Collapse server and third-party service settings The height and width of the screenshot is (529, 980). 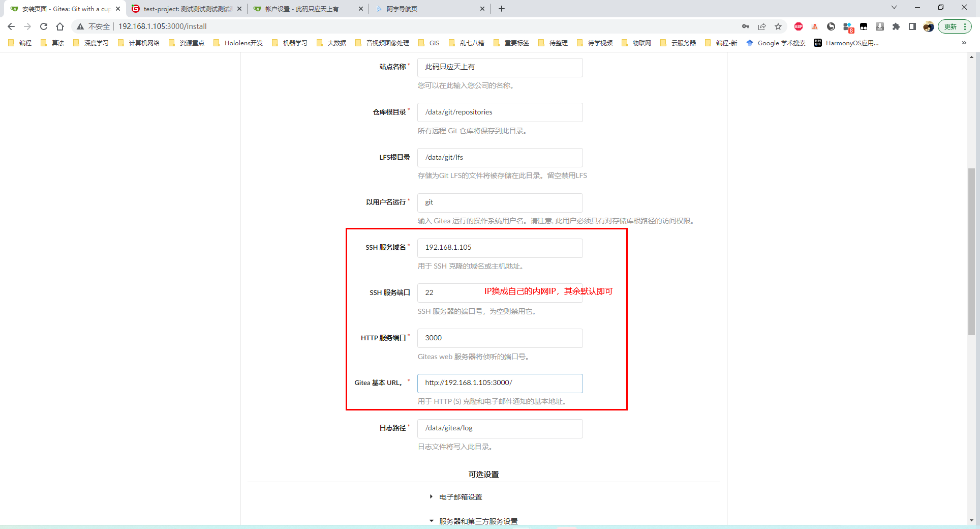pyautogui.click(x=478, y=521)
